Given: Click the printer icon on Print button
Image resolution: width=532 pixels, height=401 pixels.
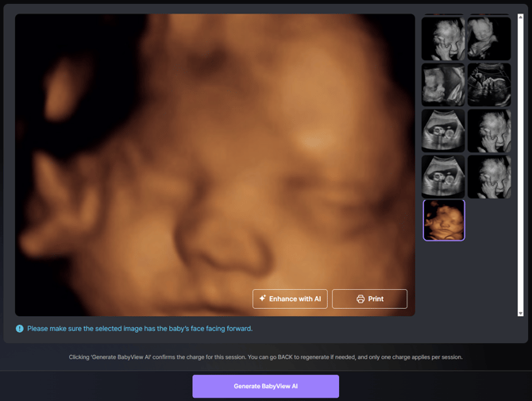Looking at the screenshot, I should tap(360, 299).
